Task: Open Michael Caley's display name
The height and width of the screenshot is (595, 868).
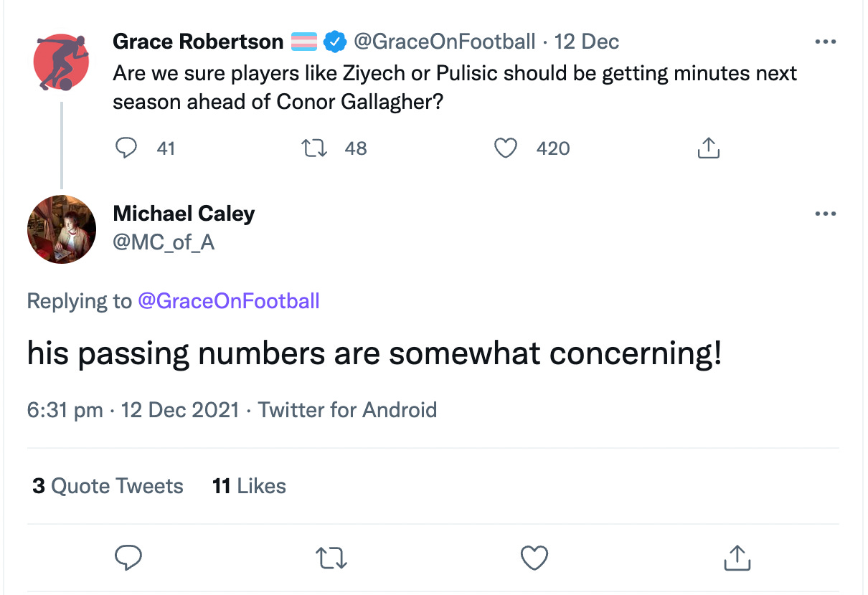Action: [184, 214]
